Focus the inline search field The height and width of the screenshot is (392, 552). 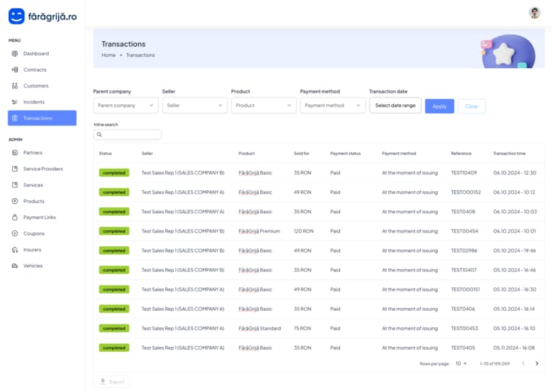(127, 135)
